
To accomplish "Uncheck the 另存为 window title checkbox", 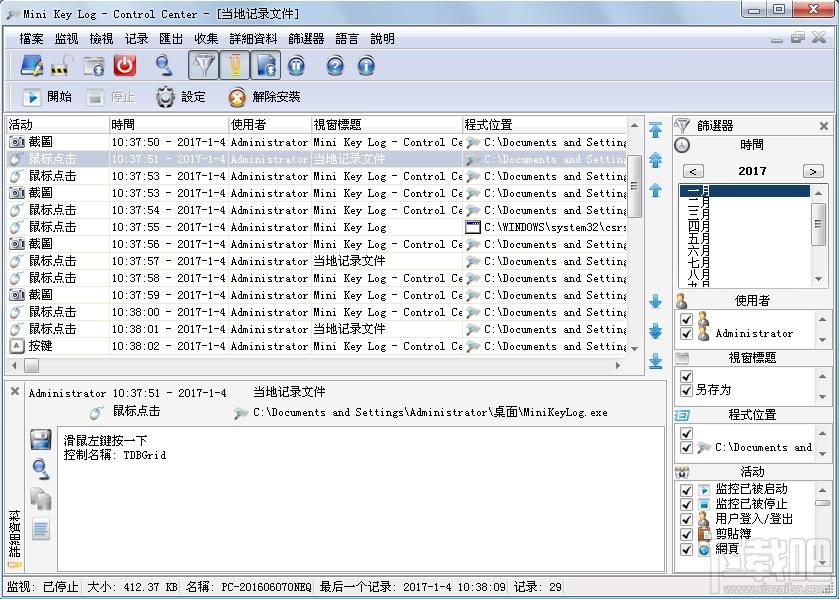I will click(x=687, y=390).
